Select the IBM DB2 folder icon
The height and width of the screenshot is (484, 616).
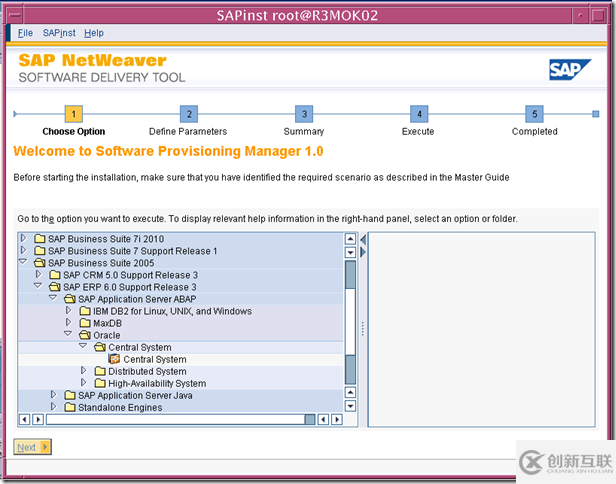coord(85,311)
